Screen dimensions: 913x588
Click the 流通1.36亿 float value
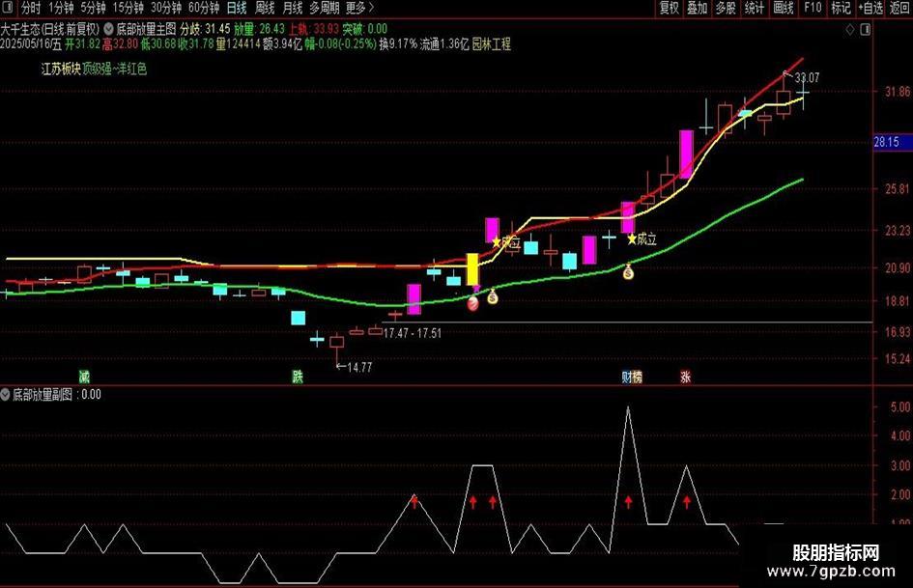(x=444, y=44)
